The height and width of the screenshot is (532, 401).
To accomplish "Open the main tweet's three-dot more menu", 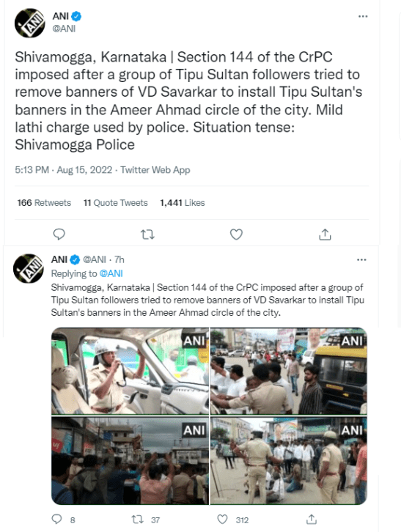I will tap(363, 16).
